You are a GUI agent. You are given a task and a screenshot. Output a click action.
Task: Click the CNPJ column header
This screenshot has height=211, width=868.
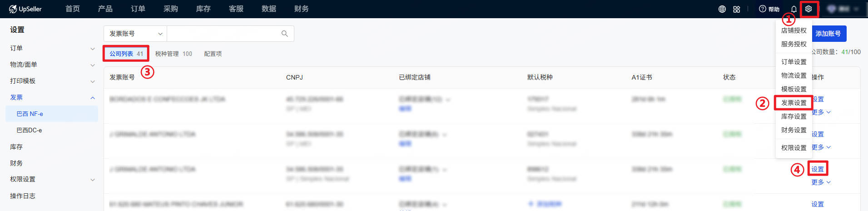pyautogui.click(x=294, y=77)
